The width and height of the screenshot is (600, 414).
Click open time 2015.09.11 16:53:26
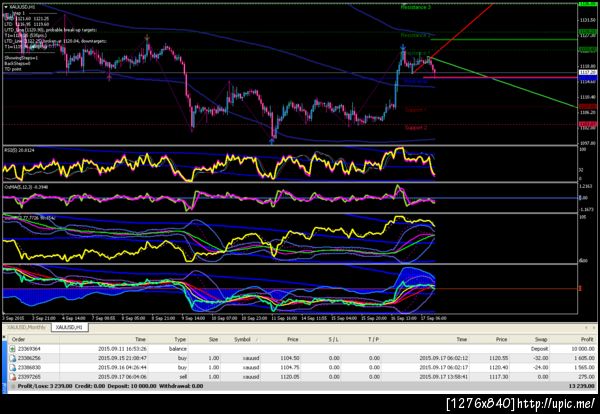[122, 349]
